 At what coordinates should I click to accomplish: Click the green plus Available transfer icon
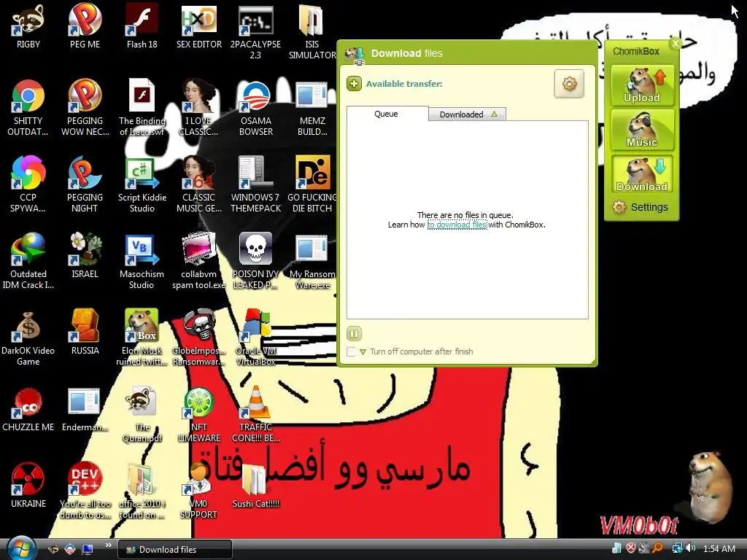pyautogui.click(x=354, y=84)
